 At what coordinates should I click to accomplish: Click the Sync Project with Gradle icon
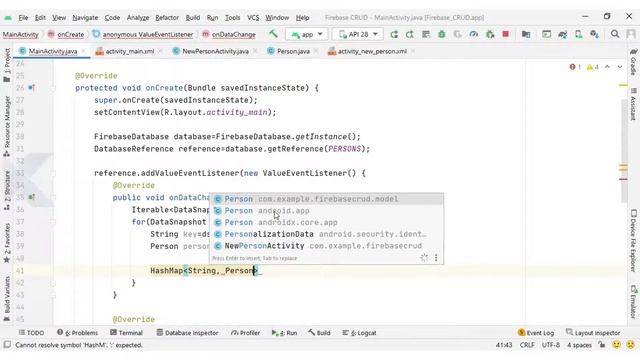[562, 34]
